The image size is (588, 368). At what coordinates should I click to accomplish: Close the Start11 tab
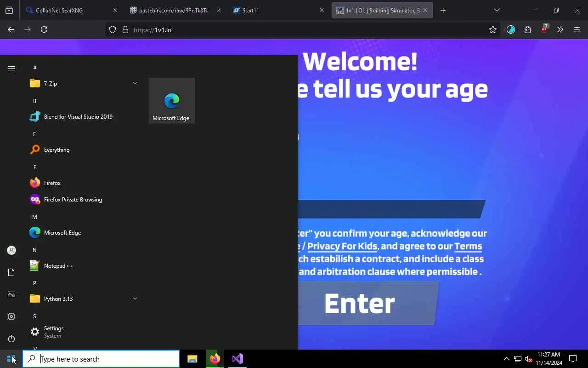click(322, 10)
